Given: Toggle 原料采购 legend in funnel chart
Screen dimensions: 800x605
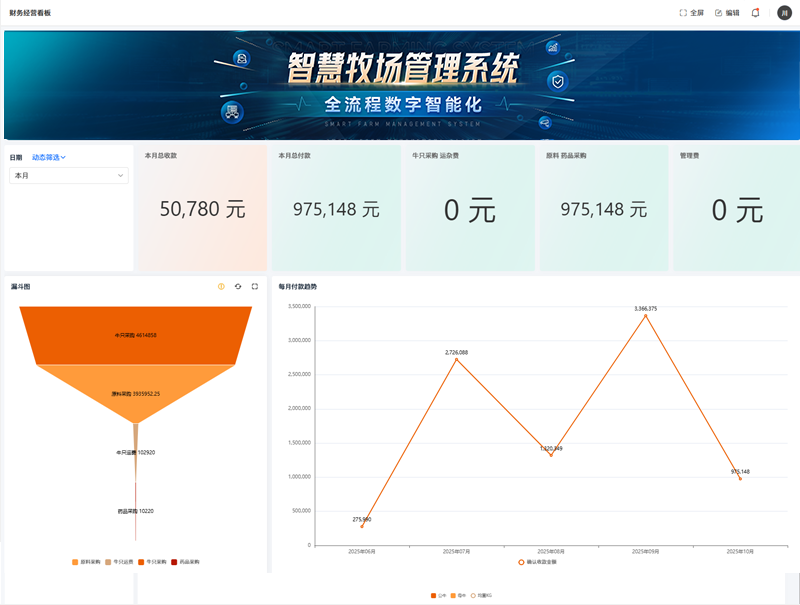Looking at the screenshot, I should point(88,562).
